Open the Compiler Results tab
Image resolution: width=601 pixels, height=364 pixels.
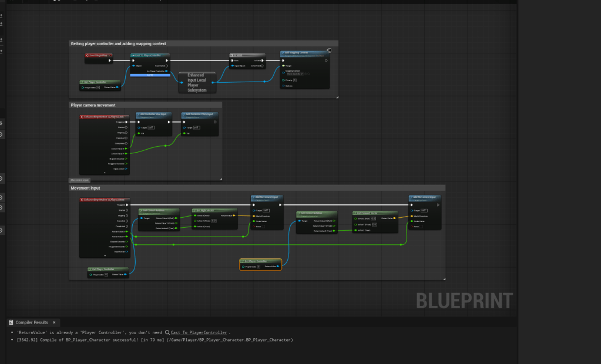tap(31, 322)
